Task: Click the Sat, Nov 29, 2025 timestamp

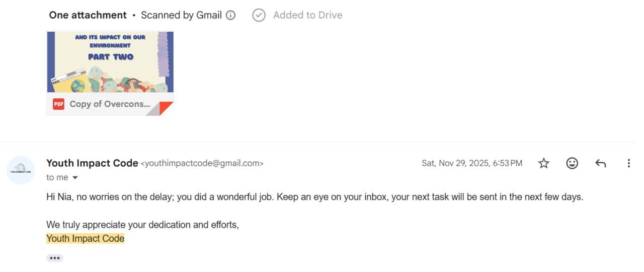Action: [472, 163]
